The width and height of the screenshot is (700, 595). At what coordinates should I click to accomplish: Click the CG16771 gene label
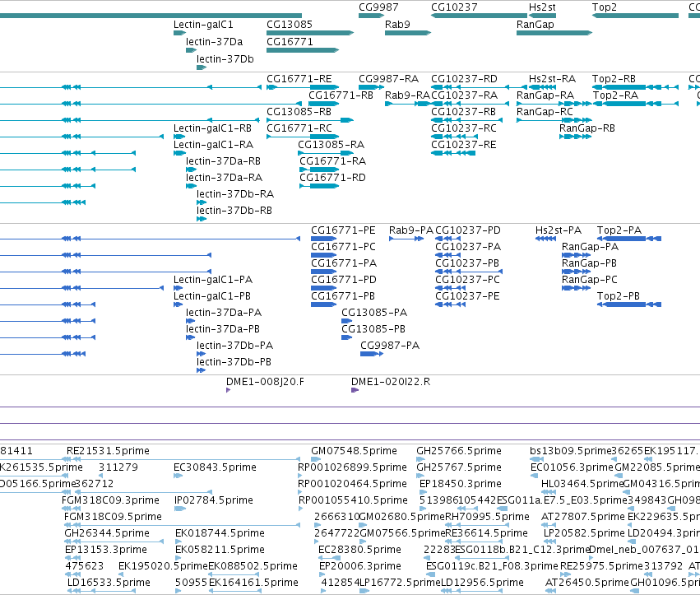(x=290, y=41)
